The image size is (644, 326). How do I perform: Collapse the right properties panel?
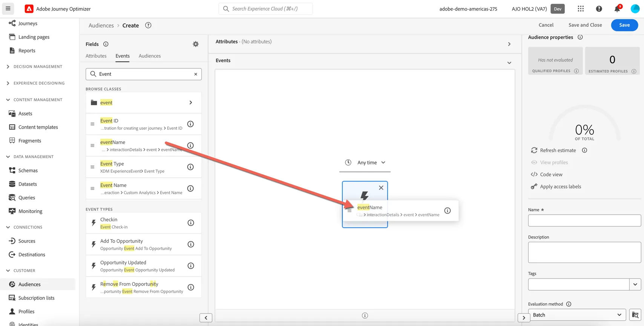click(x=524, y=318)
